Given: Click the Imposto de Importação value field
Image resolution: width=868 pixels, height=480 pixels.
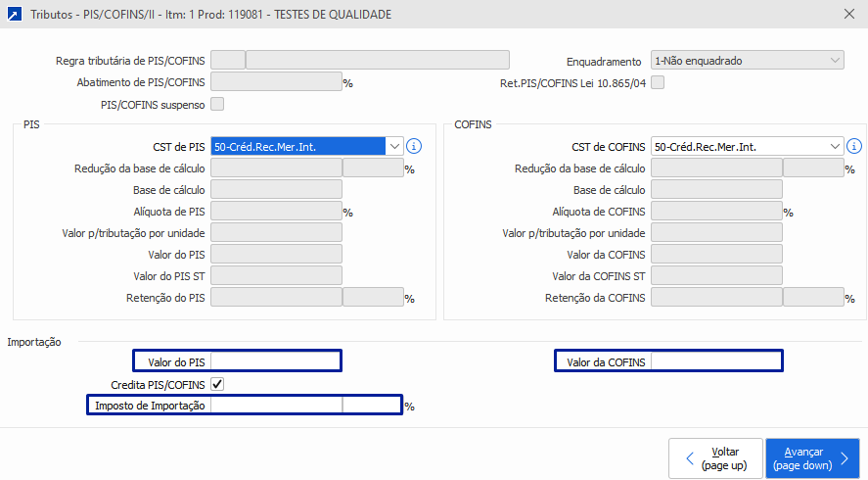Looking at the screenshot, I should (276, 405).
